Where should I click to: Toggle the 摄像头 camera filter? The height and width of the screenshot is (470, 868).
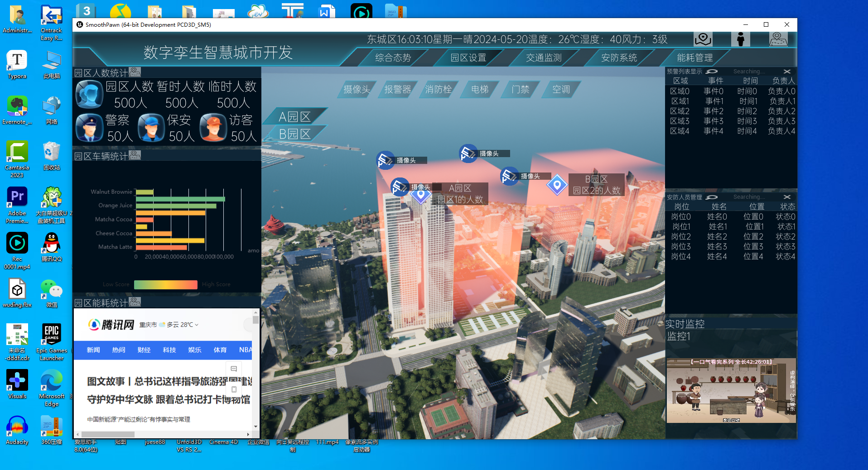357,90
